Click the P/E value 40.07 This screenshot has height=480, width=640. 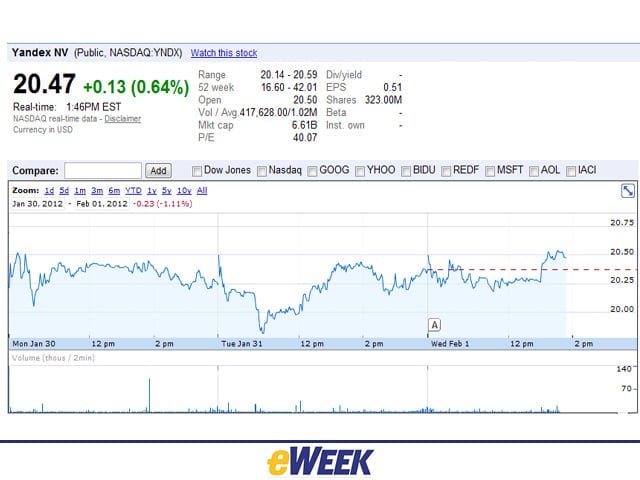(x=305, y=138)
